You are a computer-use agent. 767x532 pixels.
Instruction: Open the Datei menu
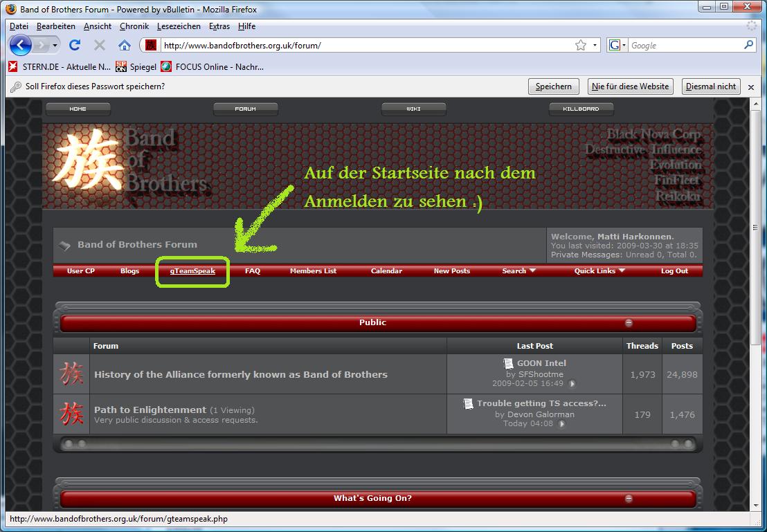(19, 26)
